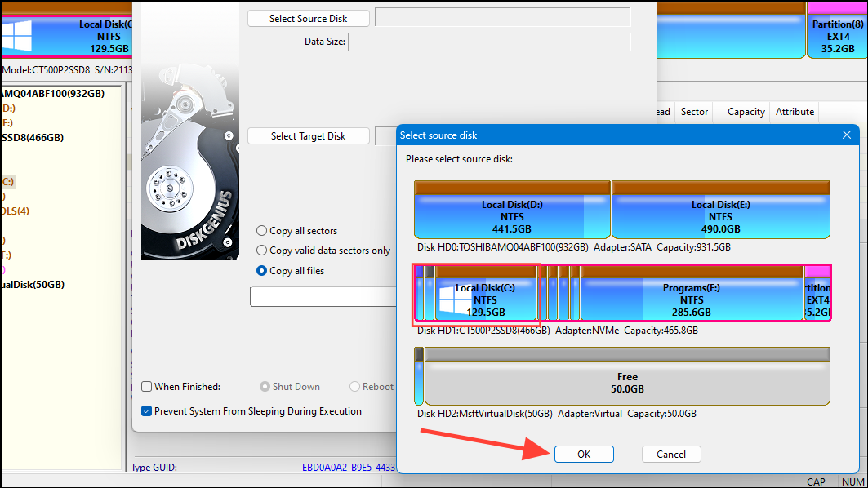Click the NUM status bar indicator
The height and width of the screenshot is (488, 868).
pyautogui.click(x=853, y=482)
